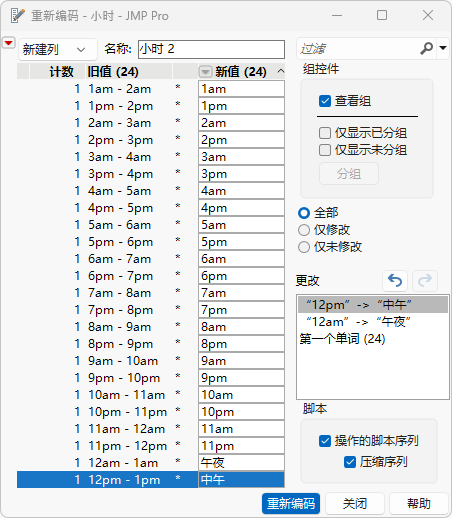Open the 新建列 combo box
452x518 pixels.
pos(58,50)
